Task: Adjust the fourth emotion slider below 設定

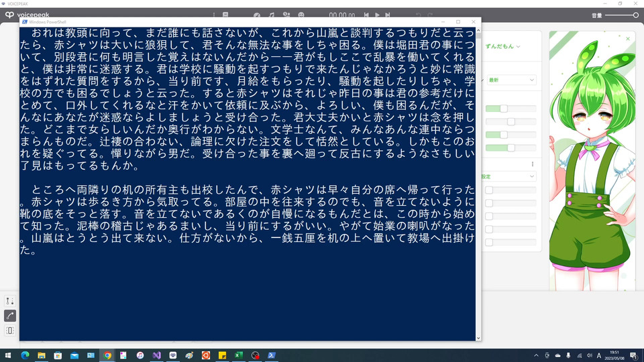Action: pos(489,229)
